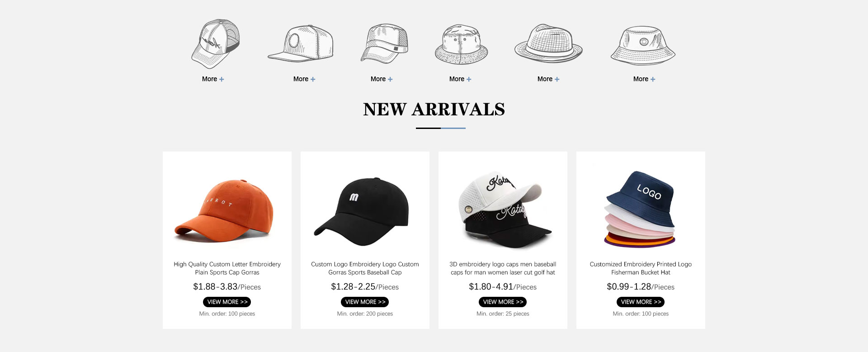Open the black baseball cap product image

tap(362, 212)
